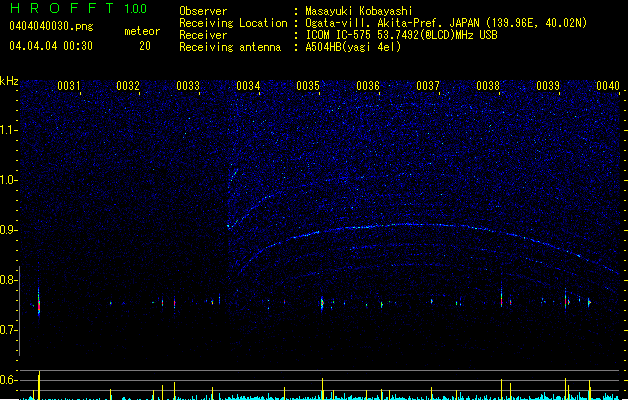Screen dimensions: 629x400
Task: Click the 0040 time marker
Action: (x=608, y=86)
